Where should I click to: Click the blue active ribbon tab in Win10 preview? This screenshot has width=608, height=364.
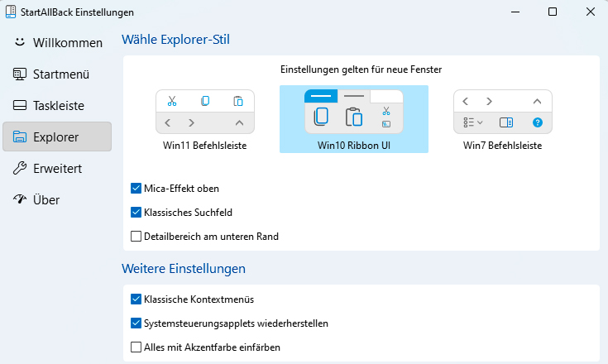321,96
